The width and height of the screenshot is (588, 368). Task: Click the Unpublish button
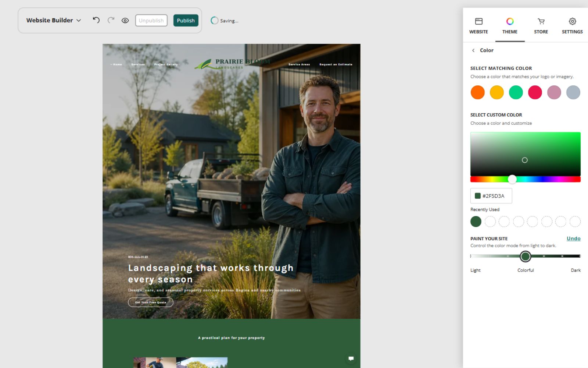pyautogui.click(x=151, y=21)
